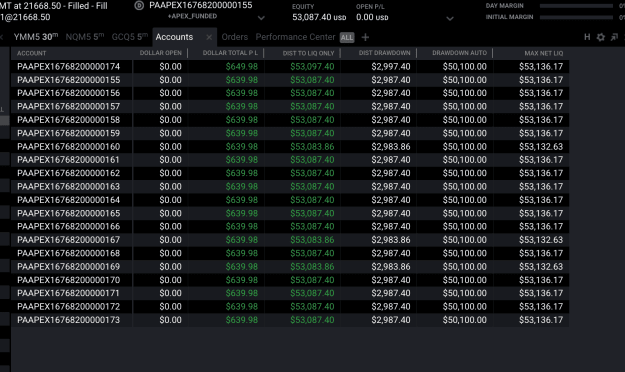The image size is (625, 372).
Task: Open the Accounts tab
Action: pos(174,37)
